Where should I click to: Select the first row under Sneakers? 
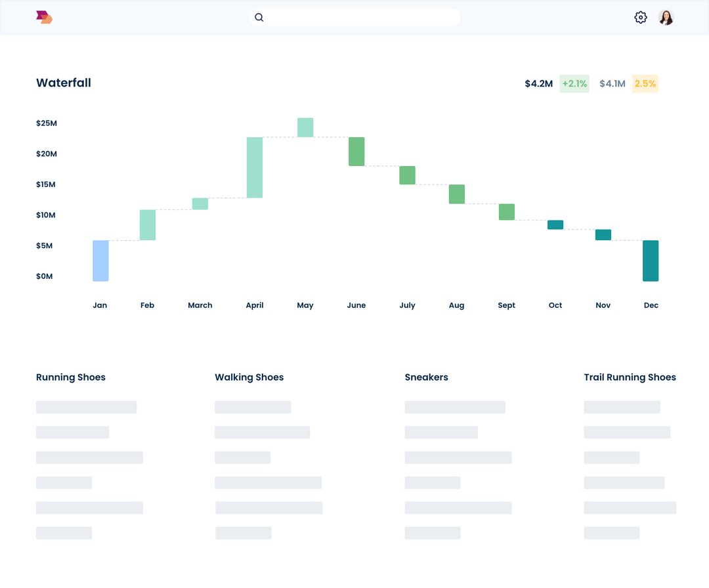(455, 407)
